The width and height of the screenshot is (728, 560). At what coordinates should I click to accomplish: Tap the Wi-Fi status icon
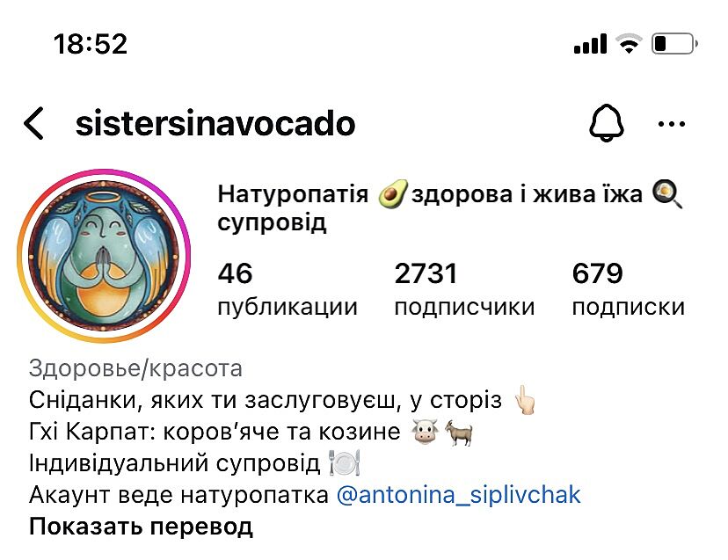(630, 44)
